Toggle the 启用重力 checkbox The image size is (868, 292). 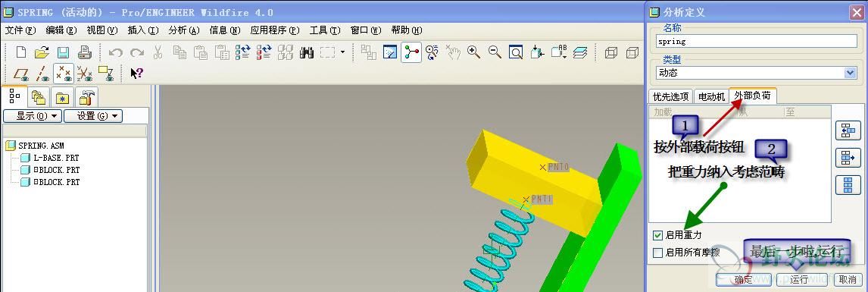coord(657,235)
